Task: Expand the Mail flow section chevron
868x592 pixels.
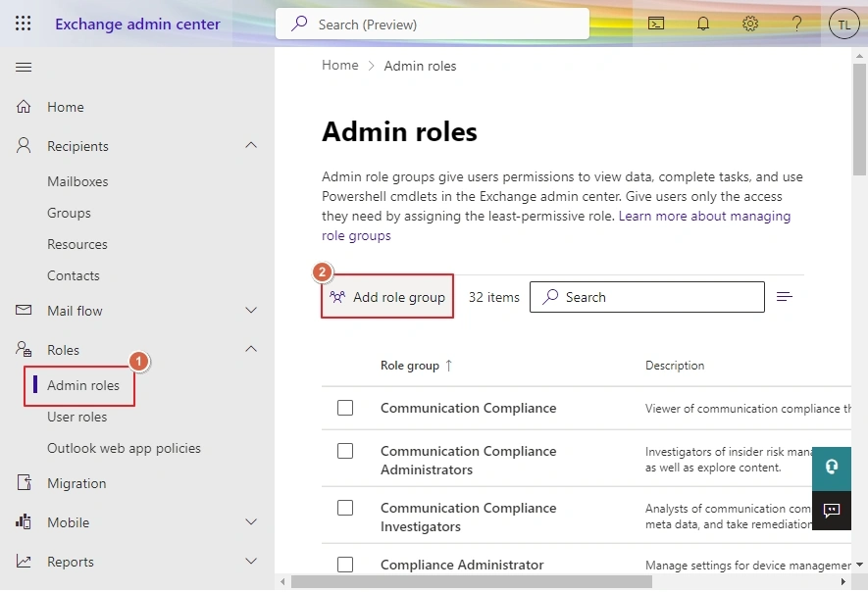Action: point(251,310)
